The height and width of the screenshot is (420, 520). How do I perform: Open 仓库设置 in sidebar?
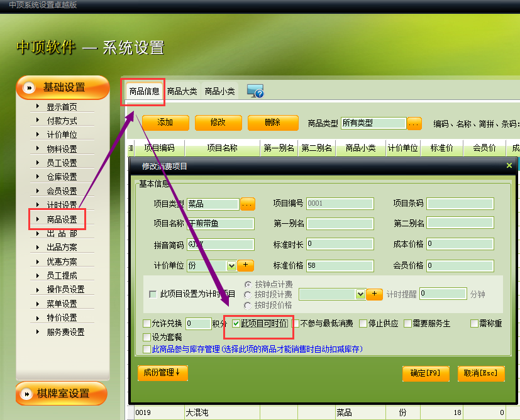[62, 177]
